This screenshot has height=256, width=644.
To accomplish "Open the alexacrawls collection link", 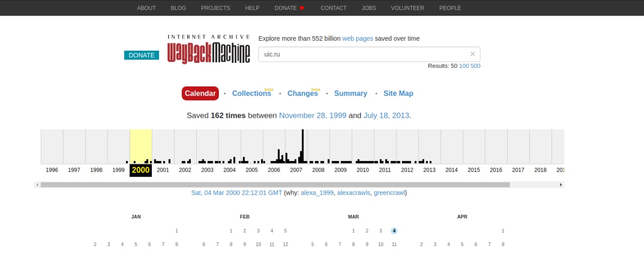I will click(x=354, y=193).
